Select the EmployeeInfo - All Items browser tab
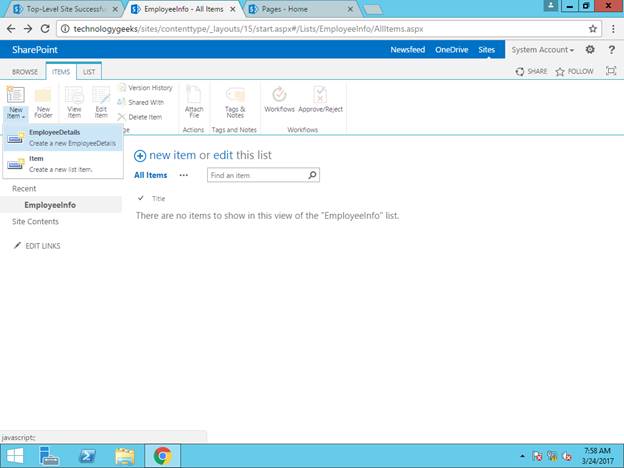624x468 pixels. [183, 9]
